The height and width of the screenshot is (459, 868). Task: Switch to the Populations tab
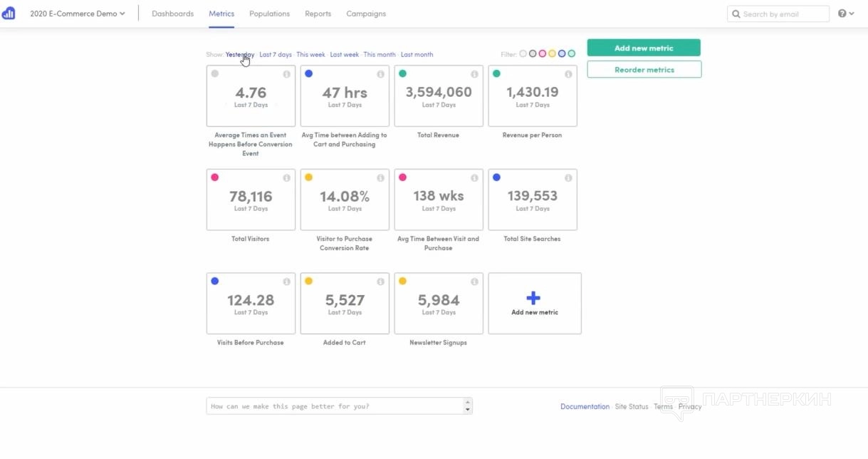pyautogui.click(x=269, y=14)
